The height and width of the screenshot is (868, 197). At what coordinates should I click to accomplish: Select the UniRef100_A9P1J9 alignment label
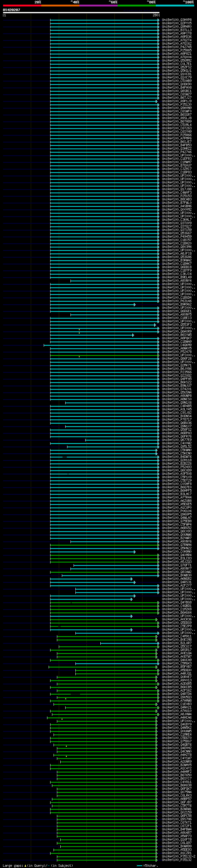point(177,101)
